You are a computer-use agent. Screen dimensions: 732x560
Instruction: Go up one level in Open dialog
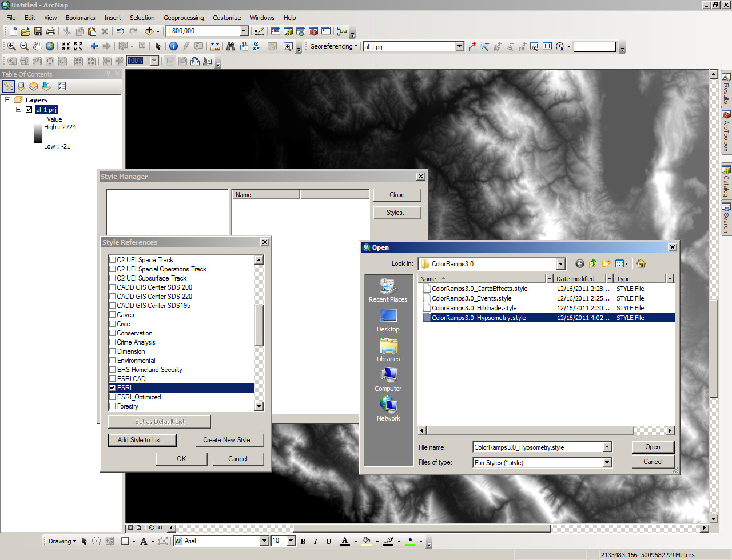(x=592, y=263)
